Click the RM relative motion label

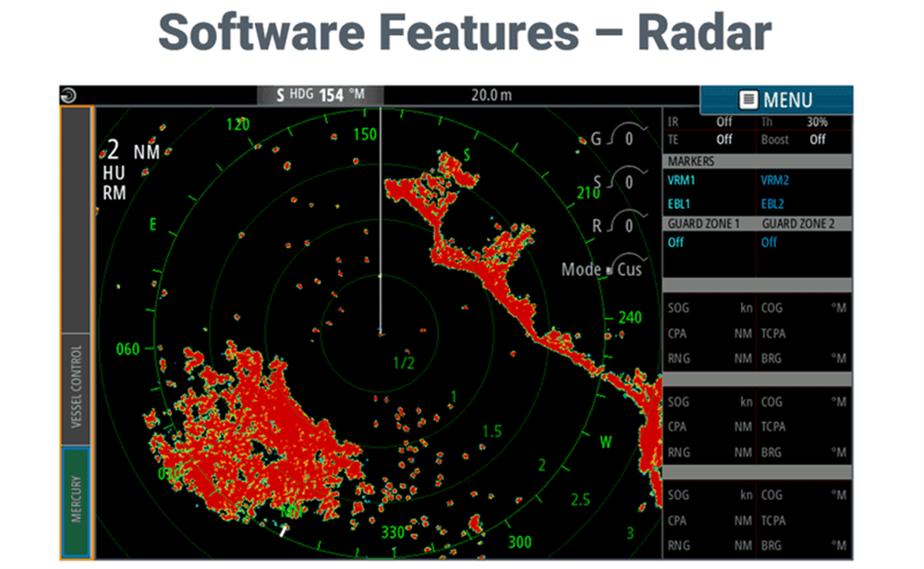[114, 193]
